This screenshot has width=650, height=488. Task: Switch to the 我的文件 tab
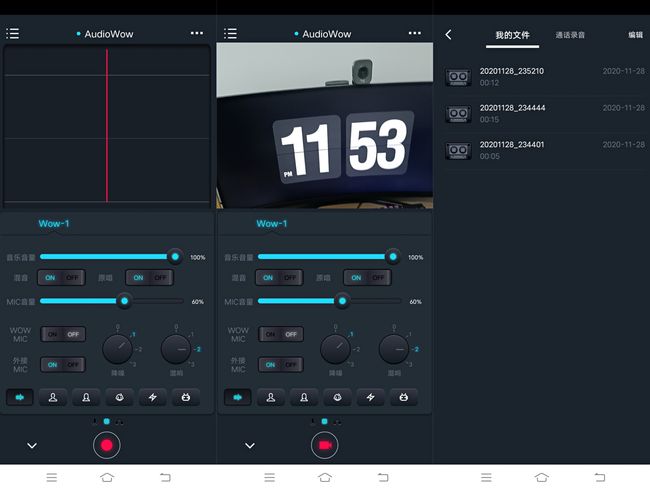[x=511, y=35]
